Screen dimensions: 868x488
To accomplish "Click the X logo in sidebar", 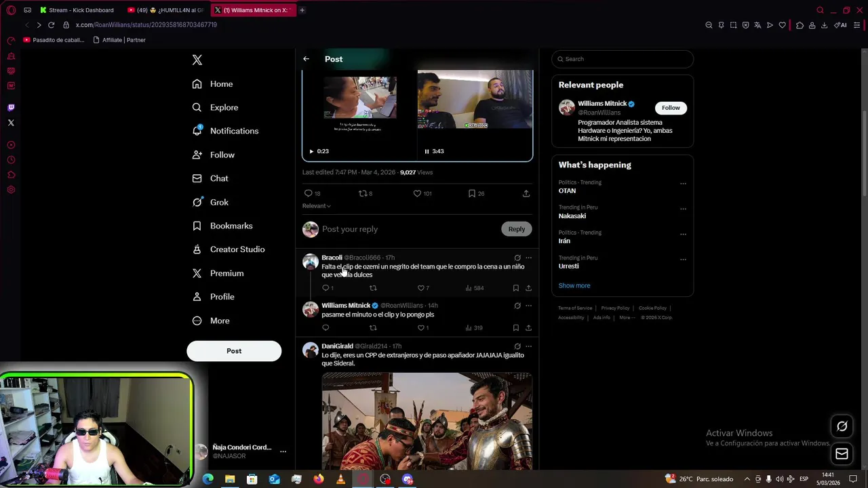I will [197, 60].
